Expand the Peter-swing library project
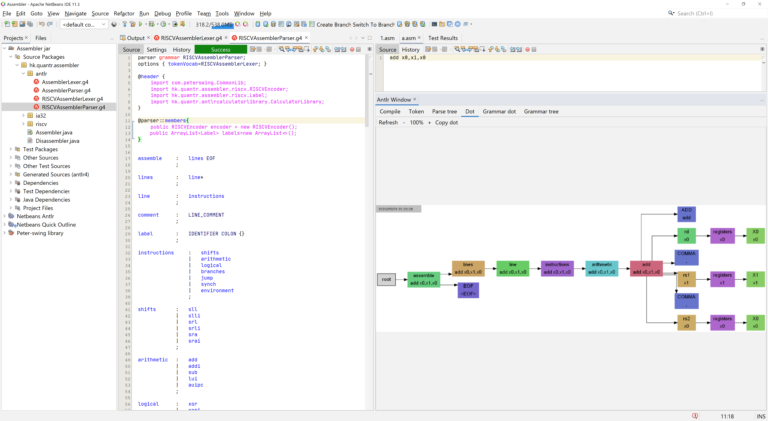Screen dimensions: 768x421 pos(4,233)
